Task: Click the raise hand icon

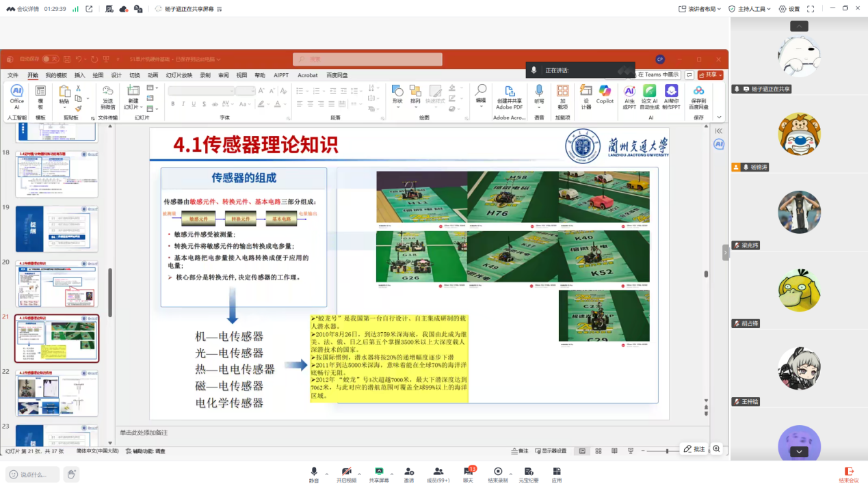Action: (71, 474)
